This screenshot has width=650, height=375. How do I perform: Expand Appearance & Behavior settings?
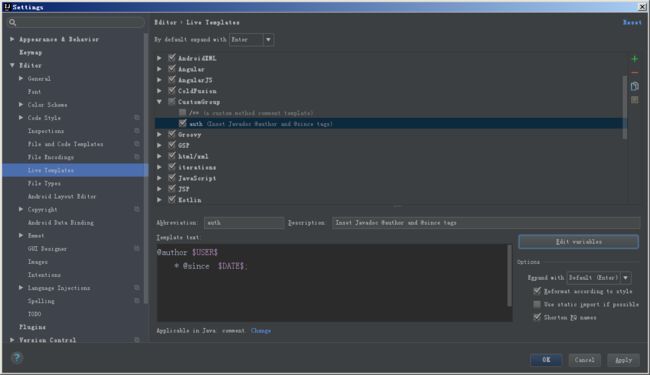pyautogui.click(x=12, y=39)
